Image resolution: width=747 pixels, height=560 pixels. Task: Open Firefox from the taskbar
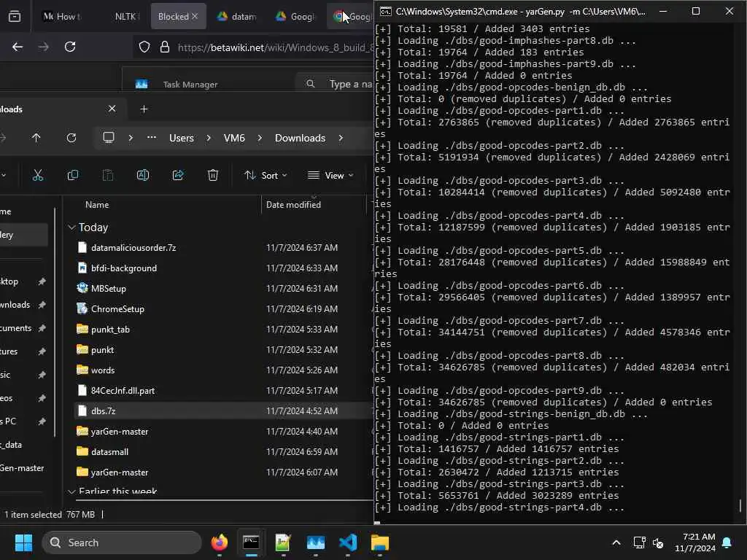coord(220,542)
